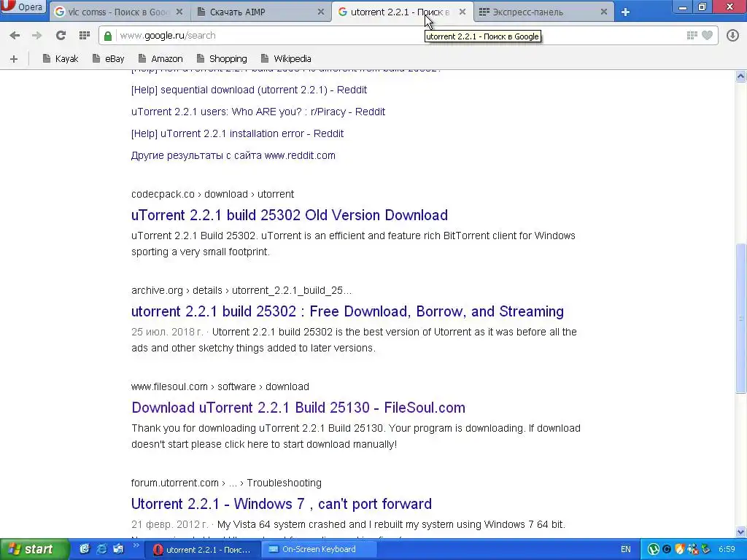Close the 'vlc comss' tab
Image resolution: width=747 pixels, height=560 pixels.
(x=179, y=12)
